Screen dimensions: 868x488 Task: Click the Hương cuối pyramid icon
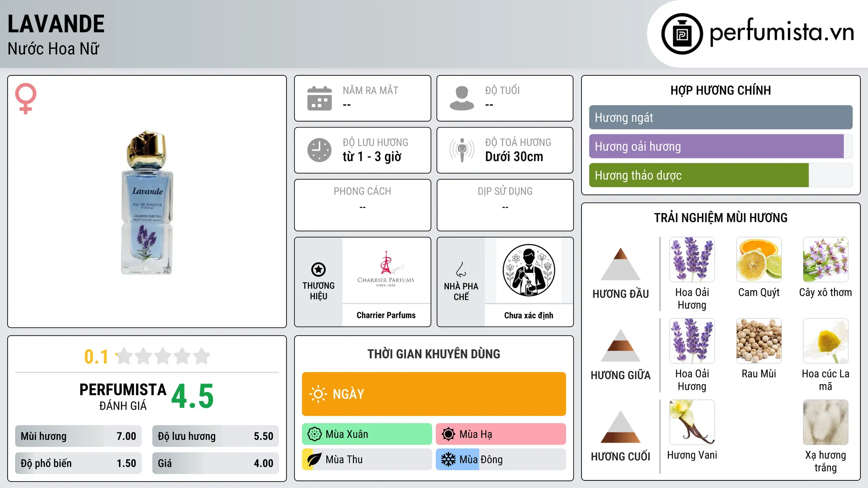(x=621, y=427)
